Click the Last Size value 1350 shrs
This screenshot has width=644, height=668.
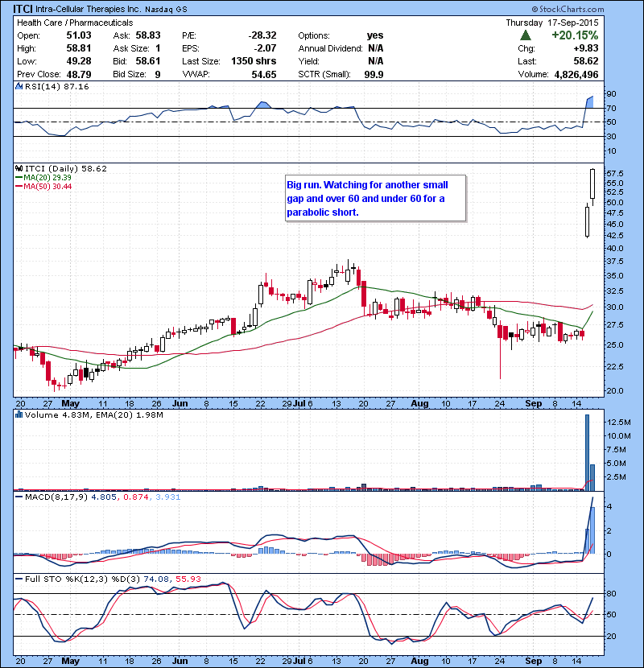point(254,61)
